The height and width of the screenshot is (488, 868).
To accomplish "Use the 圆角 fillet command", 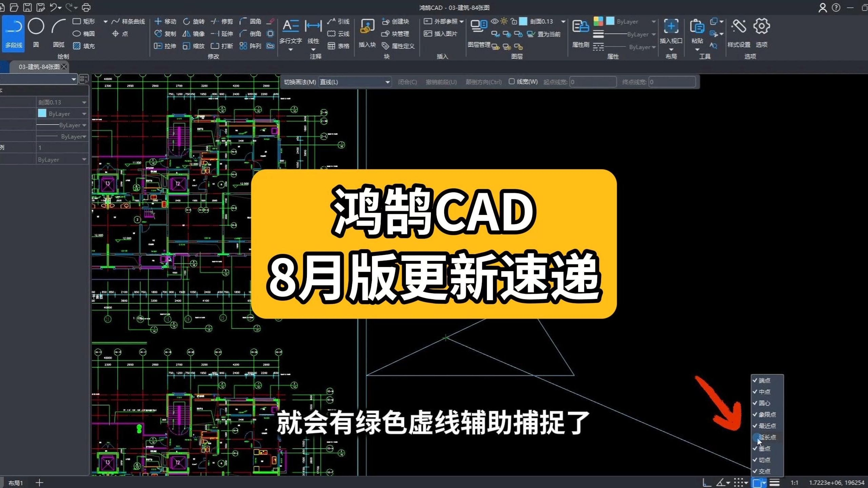I will coord(250,21).
